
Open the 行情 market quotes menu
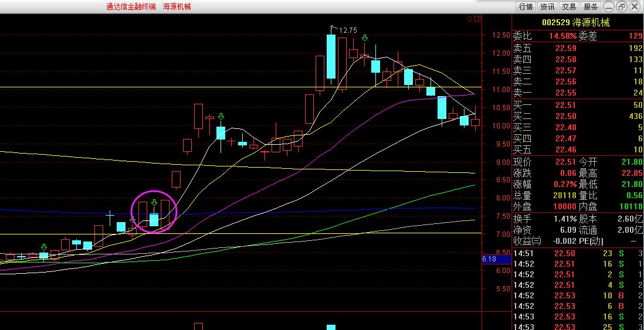point(526,6)
